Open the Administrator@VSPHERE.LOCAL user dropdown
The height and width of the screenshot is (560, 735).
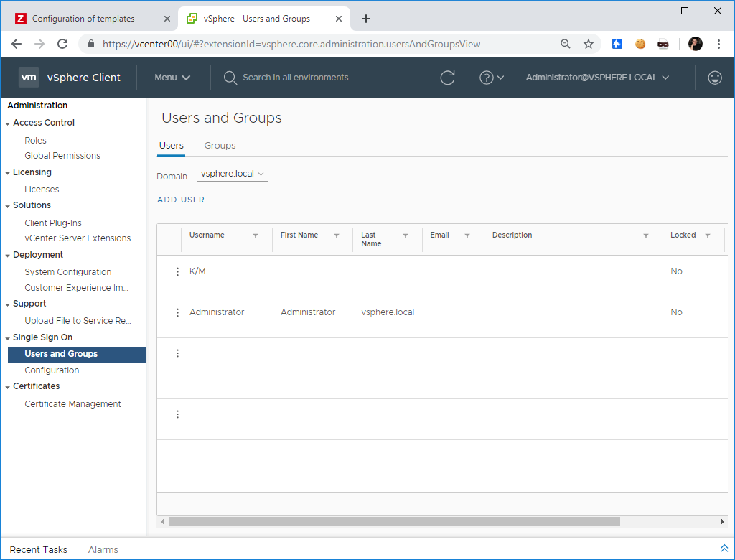tap(597, 78)
